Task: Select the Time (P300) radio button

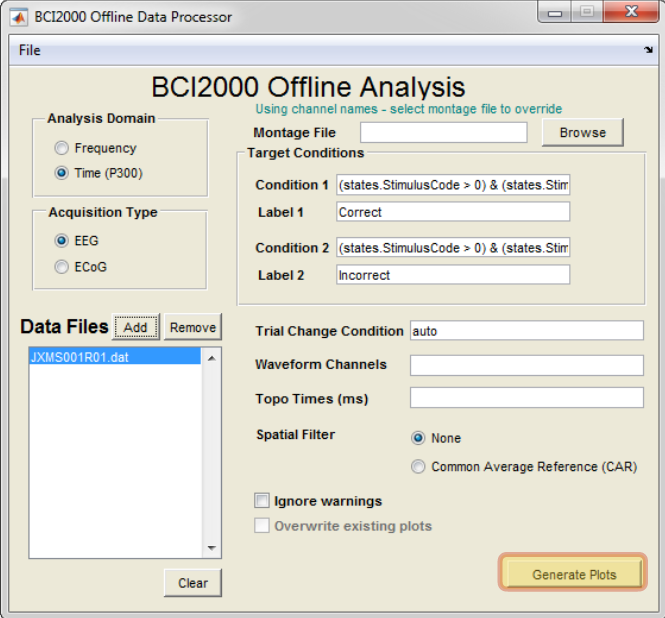Action: (x=61, y=173)
